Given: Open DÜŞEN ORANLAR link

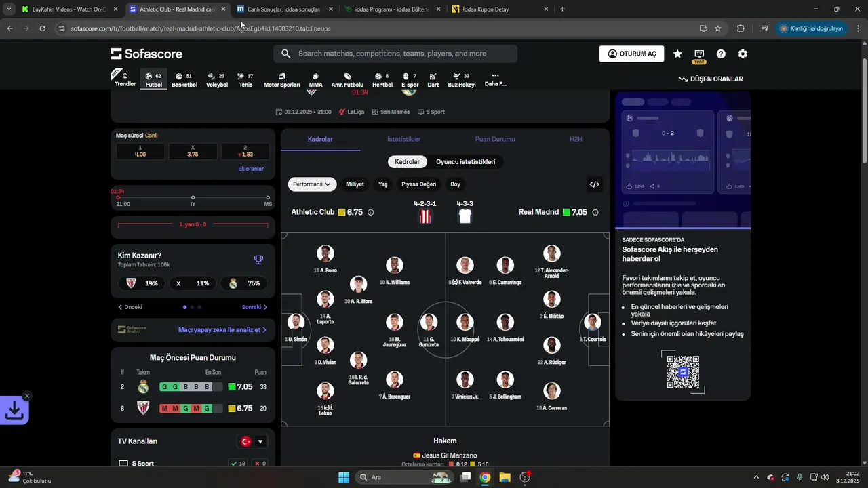Looking at the screenshot, I should [711, 79].
